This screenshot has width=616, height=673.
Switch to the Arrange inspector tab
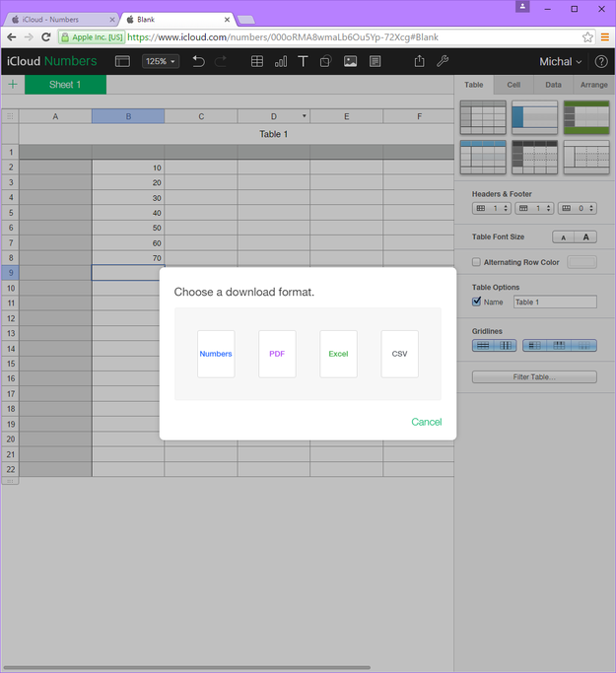pos(593,85)
